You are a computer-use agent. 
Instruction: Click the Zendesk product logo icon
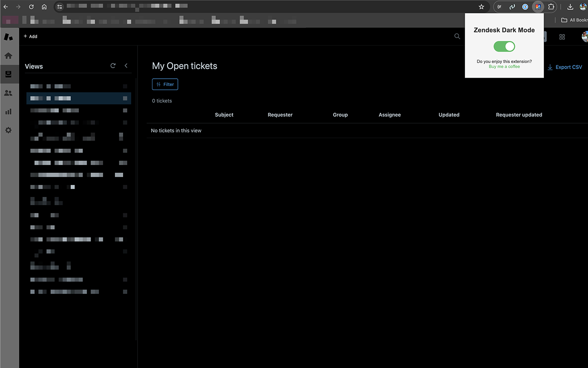pos(8,37)
